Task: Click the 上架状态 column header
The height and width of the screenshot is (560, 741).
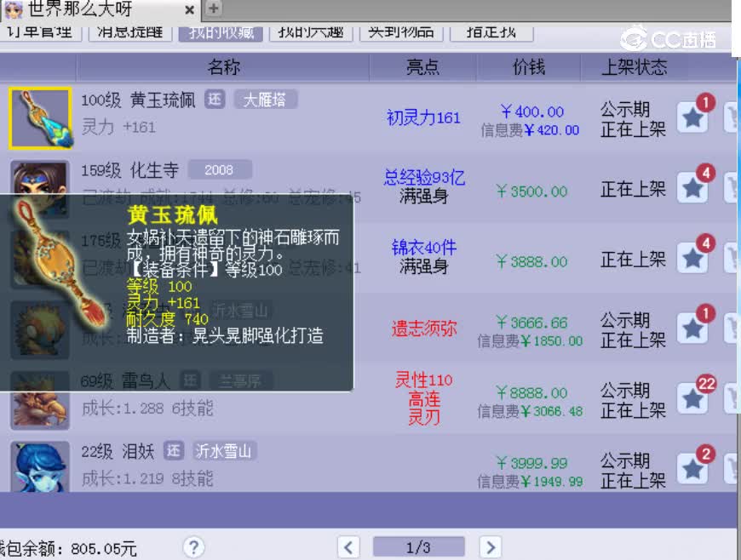Action: [634, 67]
